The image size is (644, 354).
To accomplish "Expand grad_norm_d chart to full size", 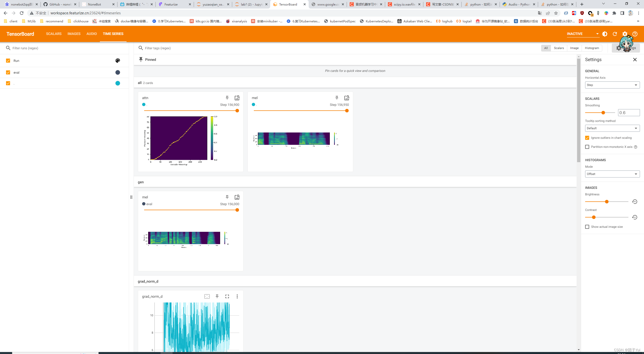I will pyautogui.click(x=227, y=296).
